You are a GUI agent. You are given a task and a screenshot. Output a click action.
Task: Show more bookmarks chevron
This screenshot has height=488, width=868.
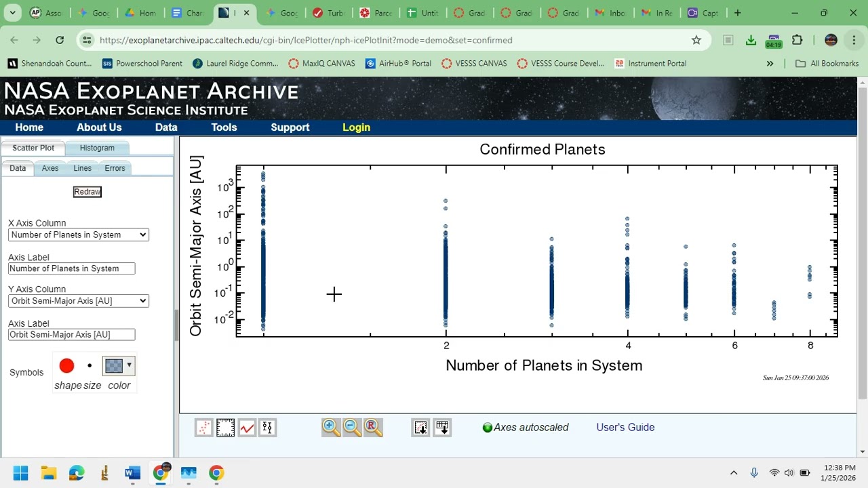pyautogui.click(x=770, y=63)
